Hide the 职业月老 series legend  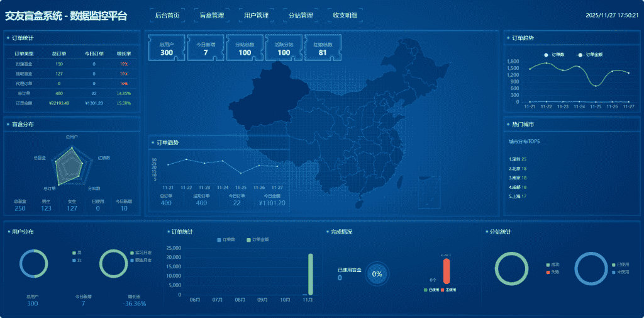point(141,261)
